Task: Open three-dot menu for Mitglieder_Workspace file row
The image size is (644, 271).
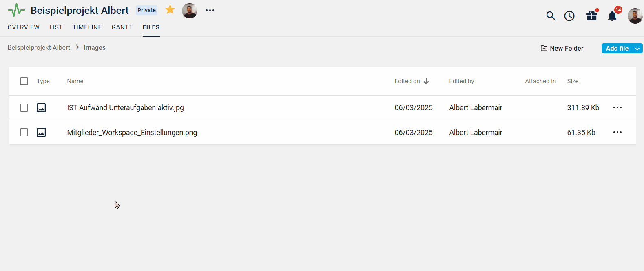Action: [617, 132]
